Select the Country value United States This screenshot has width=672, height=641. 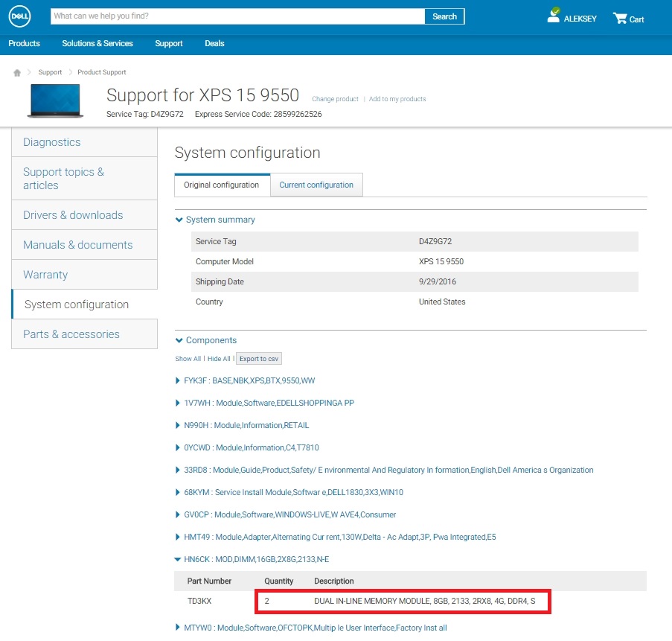[442, 302]
